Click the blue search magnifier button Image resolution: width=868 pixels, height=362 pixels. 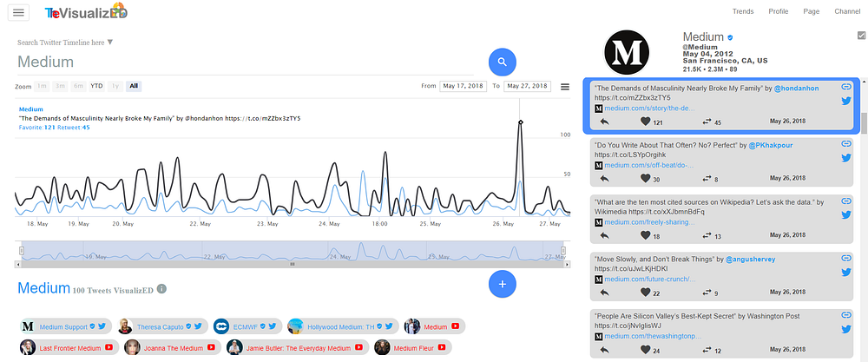(502, 62)
